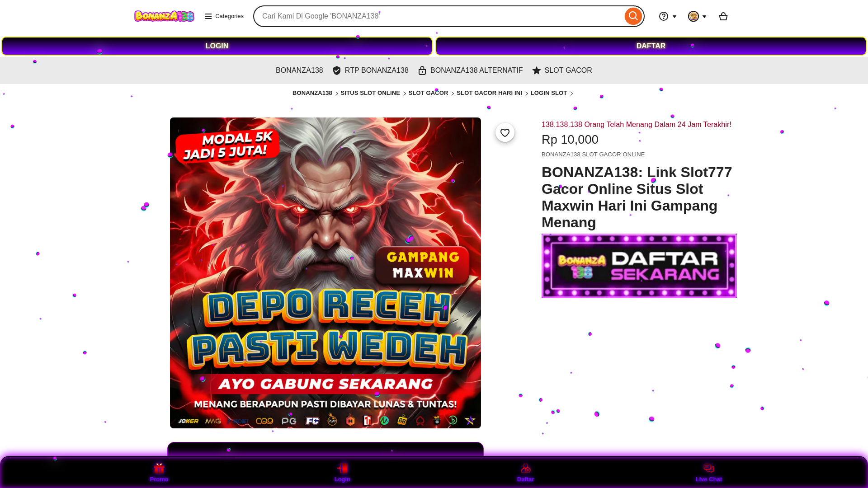Expand the account avatar dropdown
This screenshot has height=488, width=868.
tap(697, 16)
